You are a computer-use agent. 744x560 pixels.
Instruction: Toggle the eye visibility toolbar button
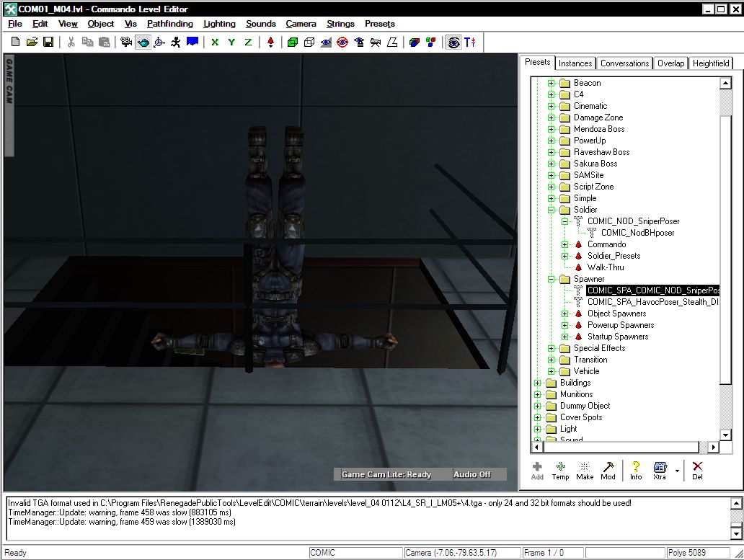click(453, 43)
